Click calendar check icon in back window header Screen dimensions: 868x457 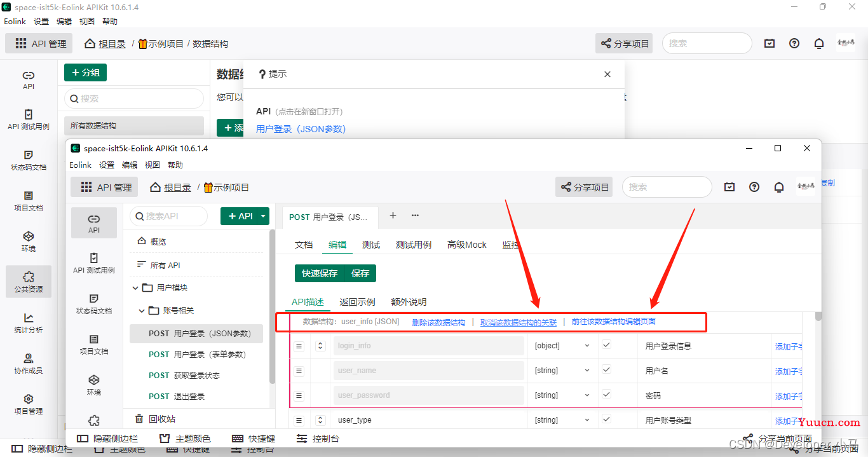coord(770,43)
